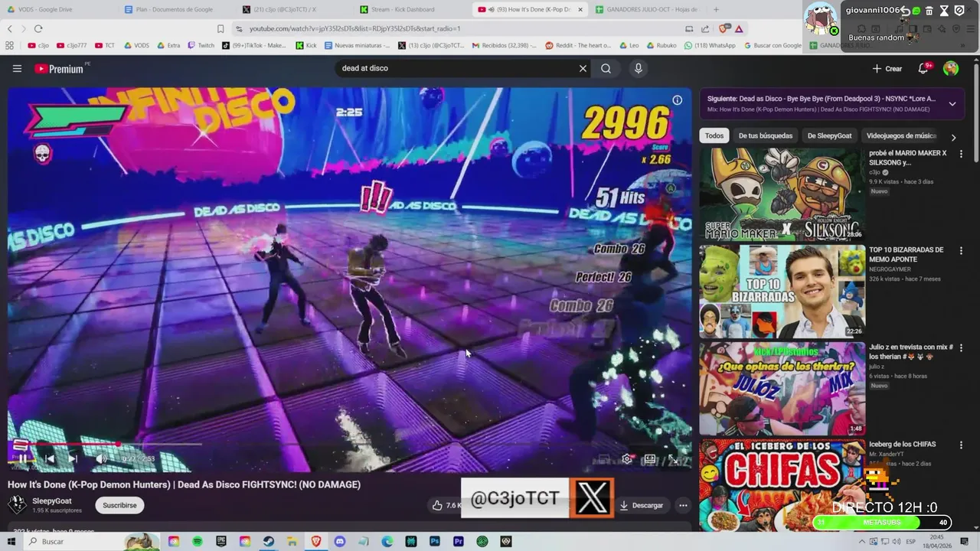Switch to GANADORES JULIO-OCT sheets tab

coord(647,9)
